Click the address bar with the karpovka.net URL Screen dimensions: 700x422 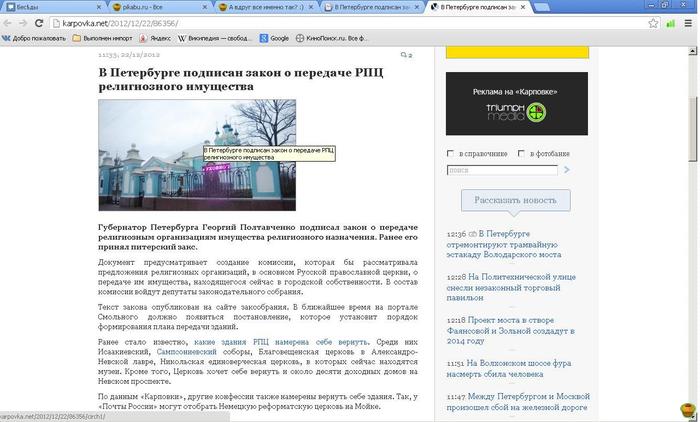(x=348, y=23)
